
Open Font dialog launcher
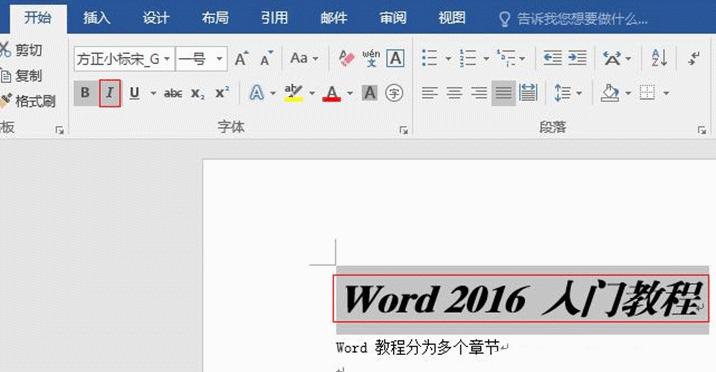pos(404,131)
